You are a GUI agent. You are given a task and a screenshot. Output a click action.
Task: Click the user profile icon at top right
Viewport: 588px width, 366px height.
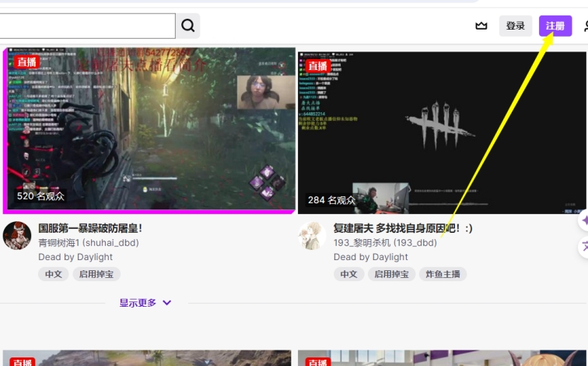coord(584,26)
